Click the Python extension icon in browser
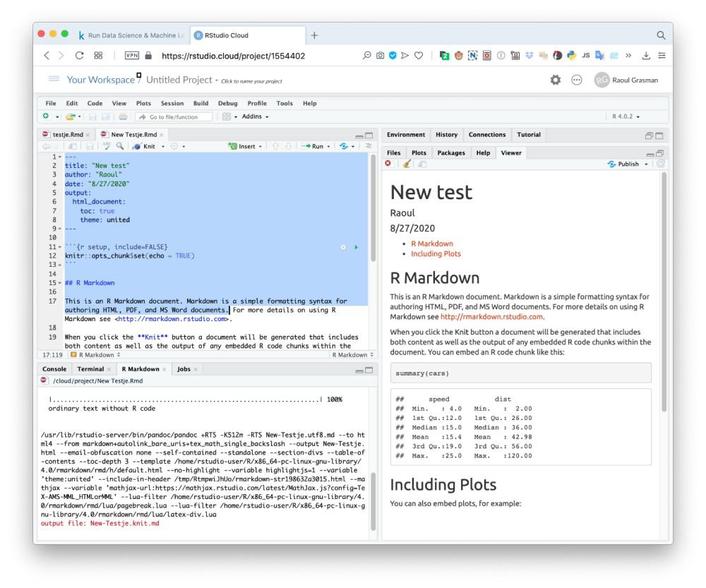Image resolution: width=706 pixels, height=588 pixels. [x=571, y=55]
